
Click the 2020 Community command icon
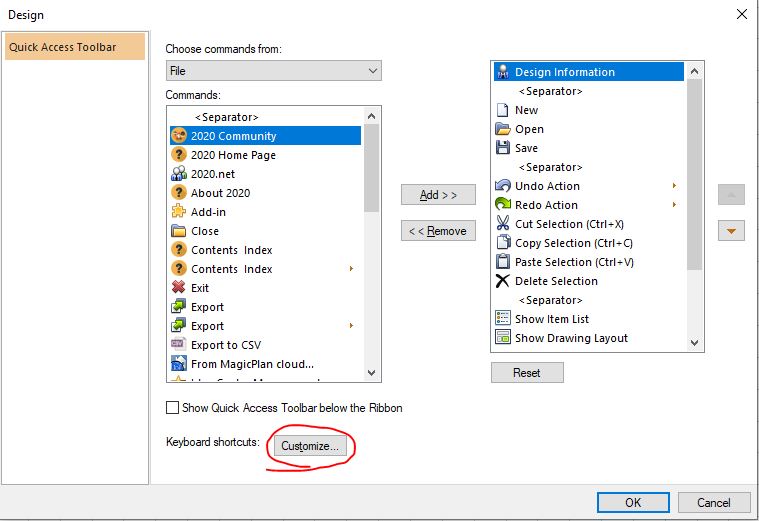tap(179, 136)
